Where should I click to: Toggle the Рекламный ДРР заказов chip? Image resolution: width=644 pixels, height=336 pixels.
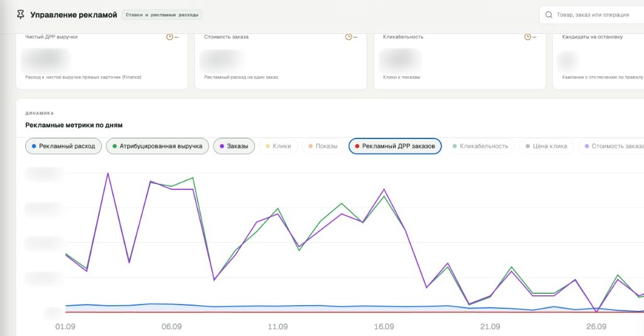pos(395,146)
